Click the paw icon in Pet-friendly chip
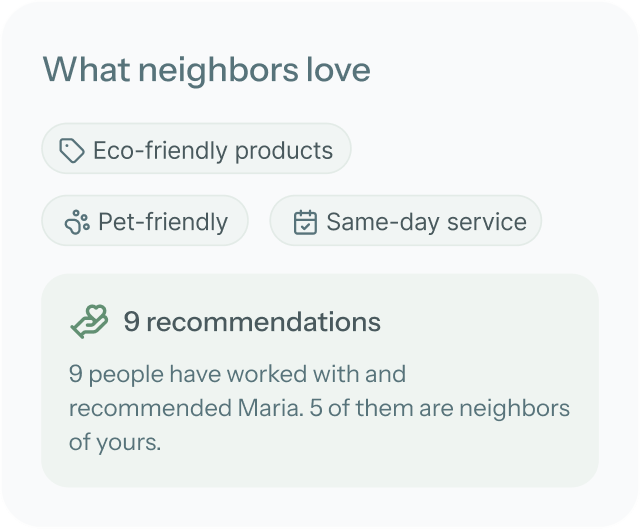This screenshot has height=529, width=640. (x=76, y=222)
